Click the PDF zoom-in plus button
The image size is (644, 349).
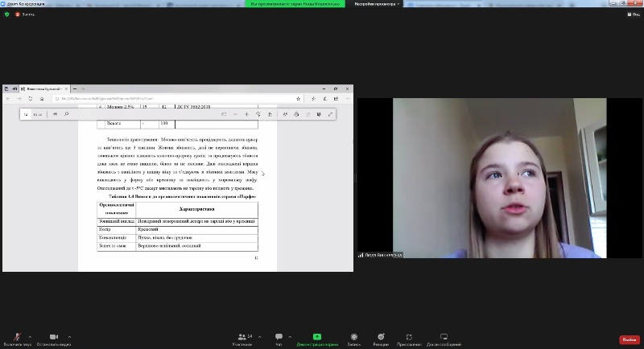pyautogui.click(x=246, y=114)
